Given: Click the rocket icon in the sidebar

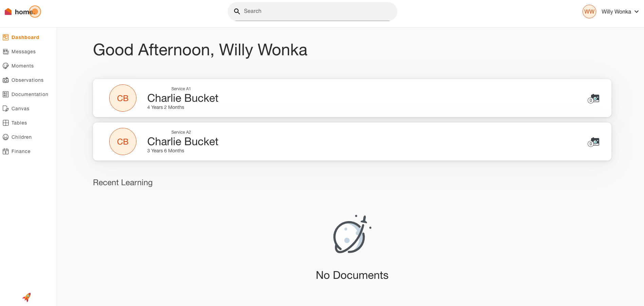Looking at the screenshot, I should (x=26, y=298).
